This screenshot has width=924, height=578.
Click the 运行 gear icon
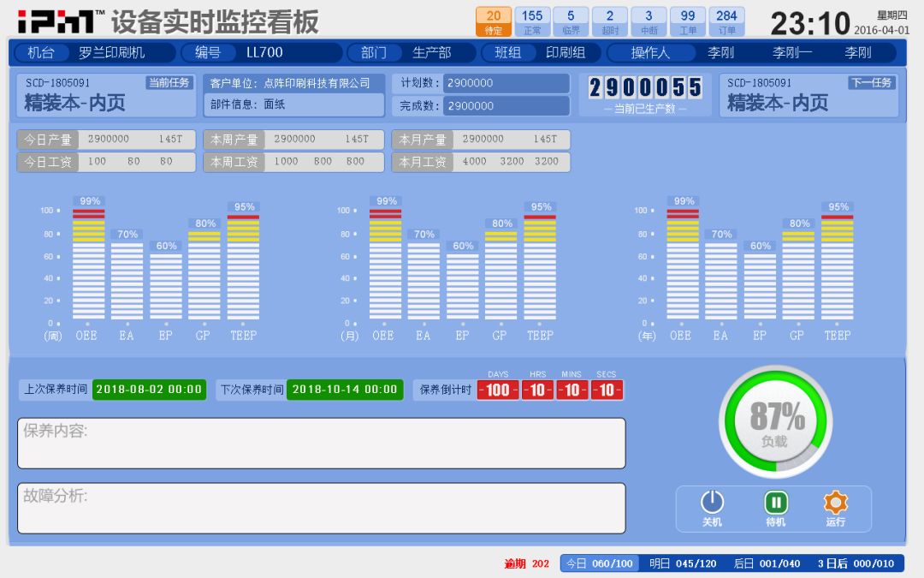pyautogui.click(x=836, y=504)
